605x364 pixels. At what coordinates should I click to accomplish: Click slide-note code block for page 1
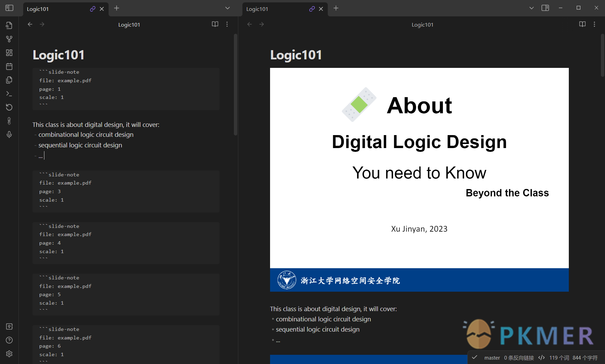pos(126,89)
